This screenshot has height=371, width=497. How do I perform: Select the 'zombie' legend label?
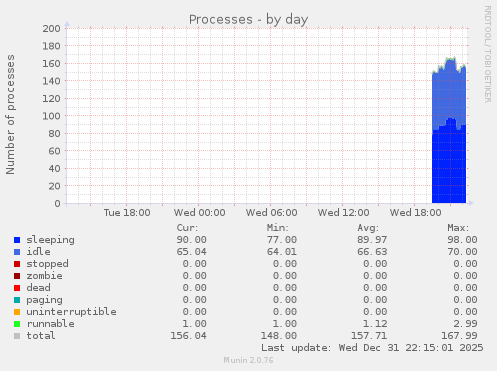coord(44,276)
